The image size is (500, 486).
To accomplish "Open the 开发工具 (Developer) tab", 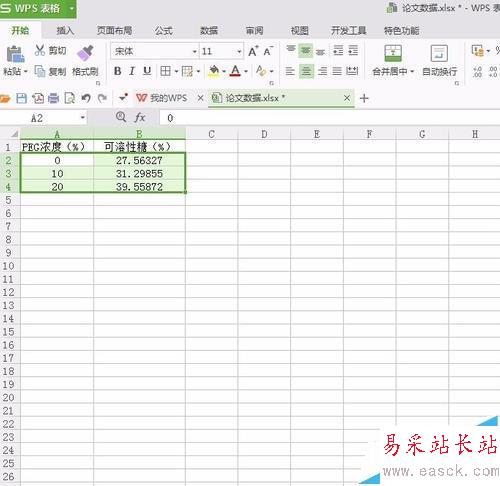I will pos(348,31).
